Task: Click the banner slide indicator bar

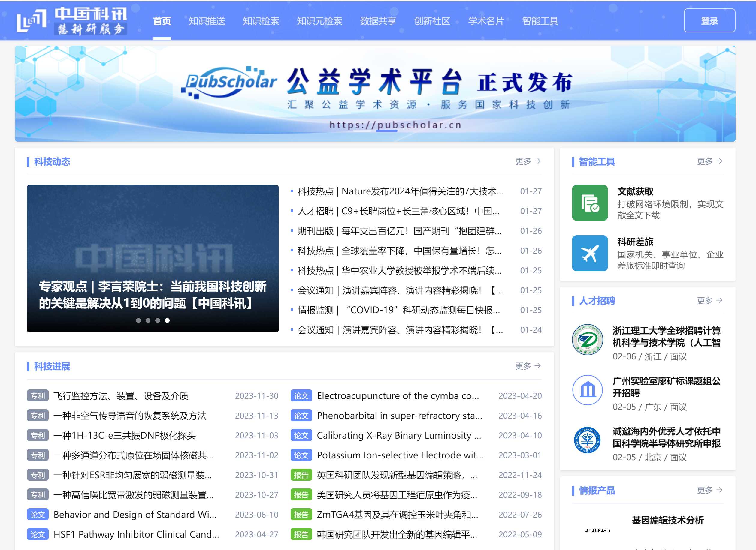Action: tap(386, 131)
